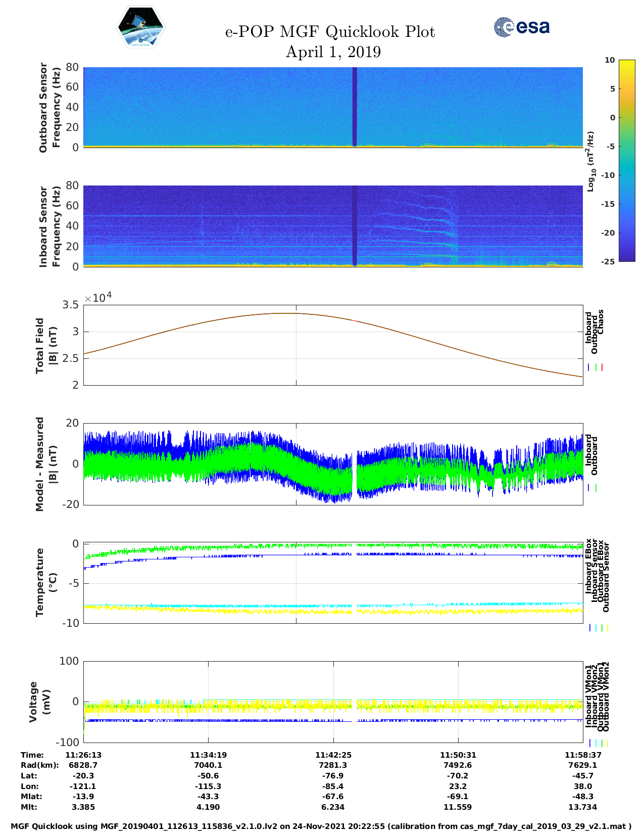Click the 11:42:25 time label

click(x=333, y=755)
